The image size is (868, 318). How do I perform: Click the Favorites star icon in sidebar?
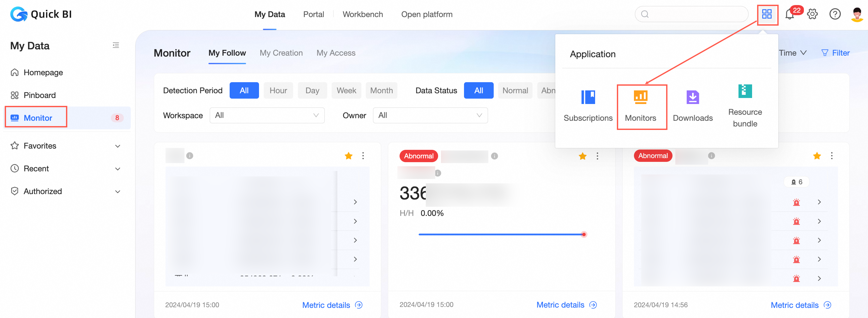pyautogui.click(x=15, y=146)
